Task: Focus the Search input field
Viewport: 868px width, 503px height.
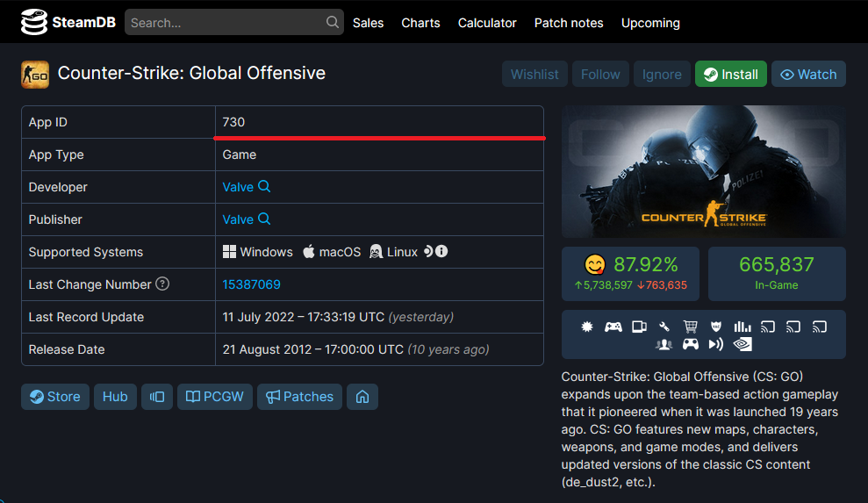Action: [x=233, y=22]
